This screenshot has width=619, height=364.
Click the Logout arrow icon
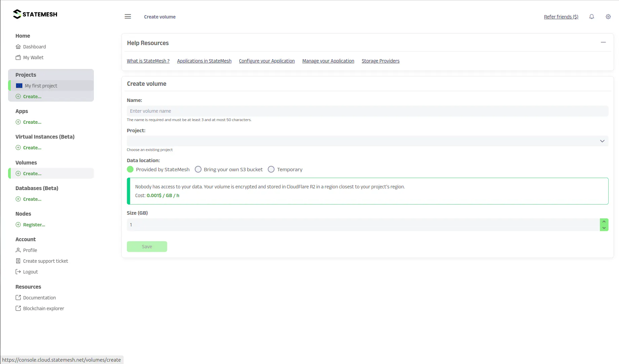pos(18,272)
